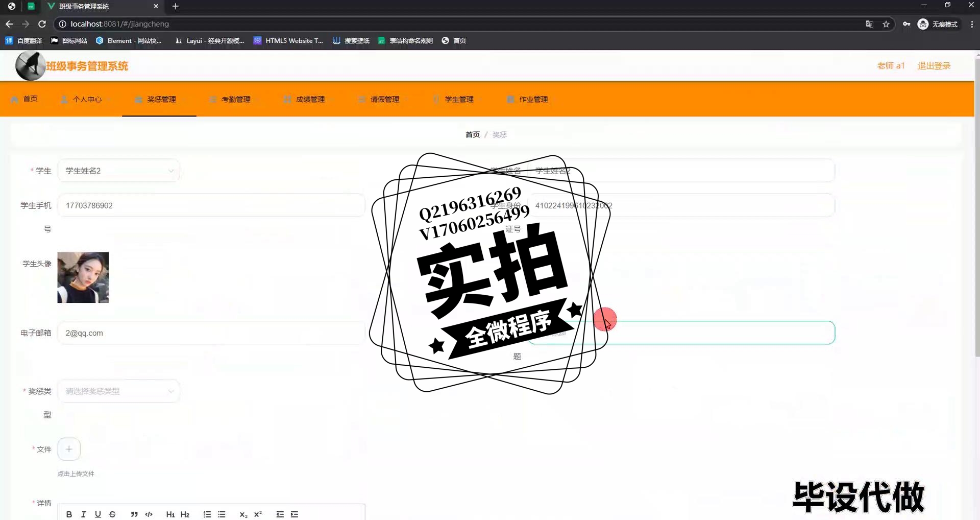Viewport: 980px width, 520px height.
Task: Toggle italic formatting in the 详情 editor
Action: tap(83, 514)
